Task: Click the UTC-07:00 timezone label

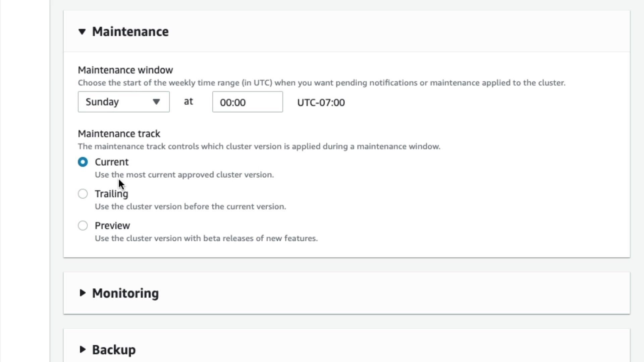Action: pos(321,103)
